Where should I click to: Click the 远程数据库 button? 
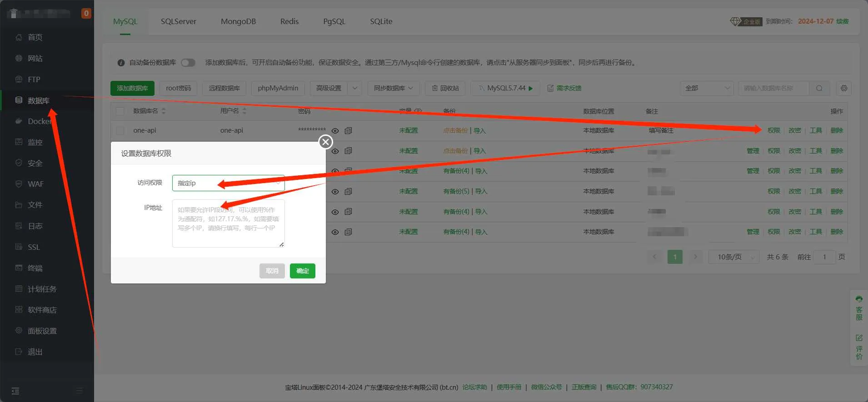pyautogui.click(x=224, y=88)
